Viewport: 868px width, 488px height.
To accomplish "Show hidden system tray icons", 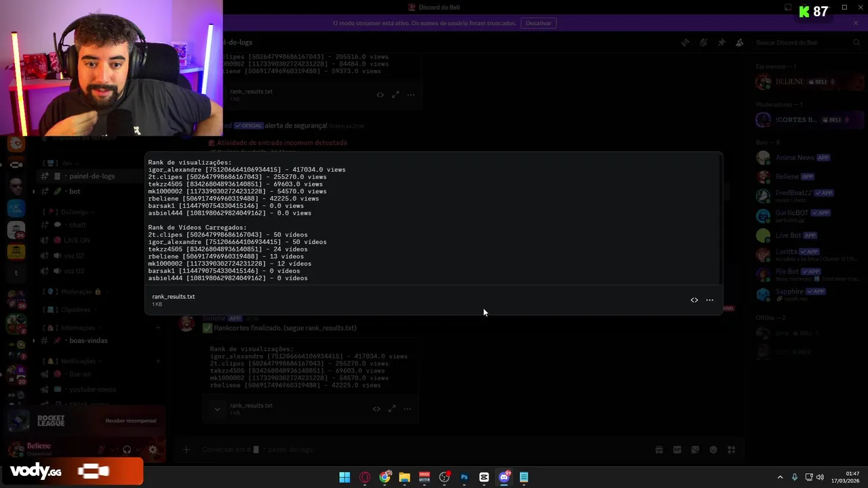I will coord(780,477).
